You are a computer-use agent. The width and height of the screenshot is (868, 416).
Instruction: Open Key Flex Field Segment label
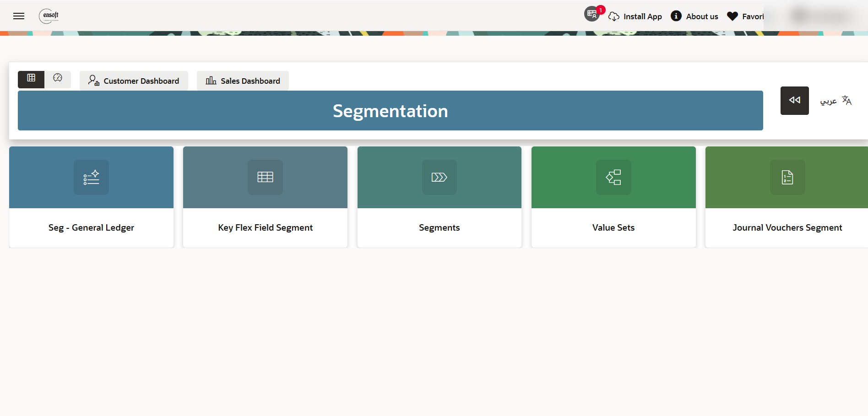tap(266, 227)
